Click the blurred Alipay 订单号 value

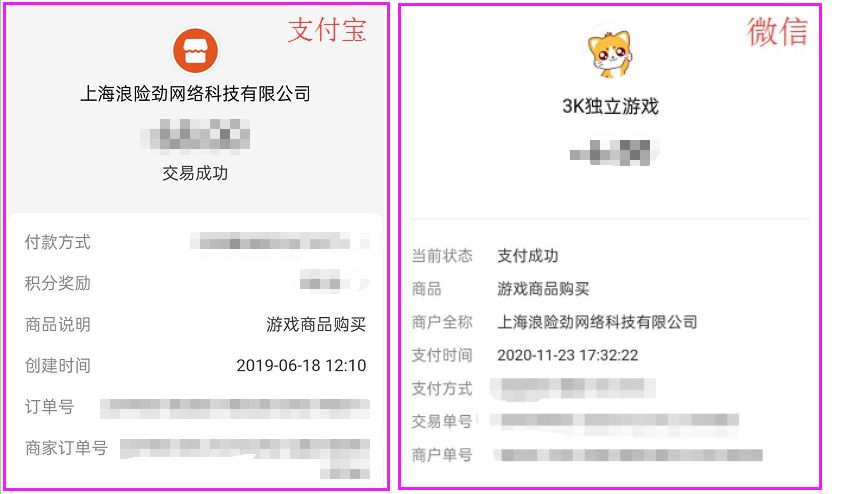(235, 409)
